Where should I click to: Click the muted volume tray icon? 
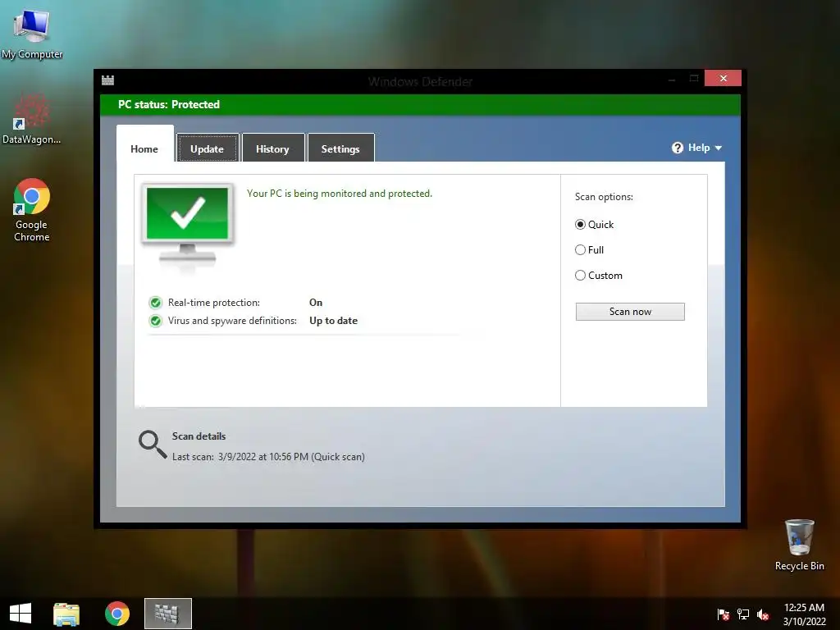point(763,614)
